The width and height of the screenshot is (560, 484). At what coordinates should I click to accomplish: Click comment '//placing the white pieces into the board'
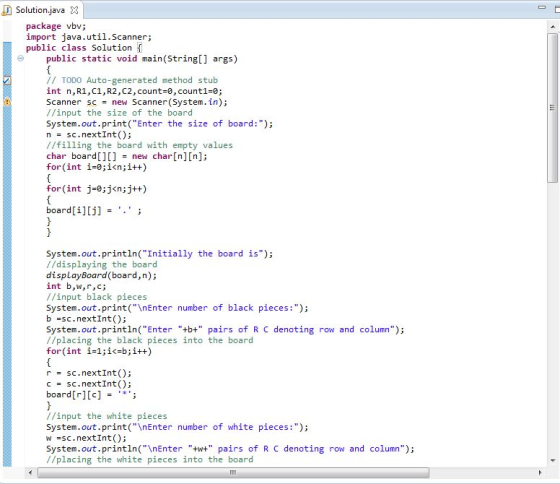(150, 460)
